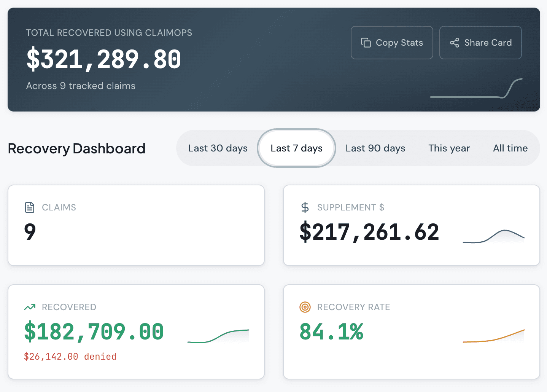Click the TOTAL RECOVERED USING CLAIMOPS label
Screen dimensions: 547x392
[x=109, y=33]
